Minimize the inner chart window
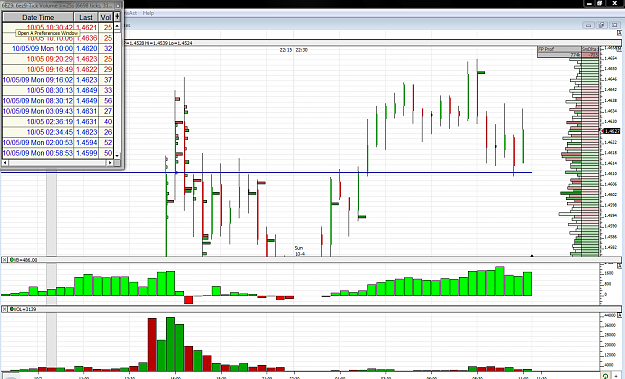 click(x=588, y=25)
